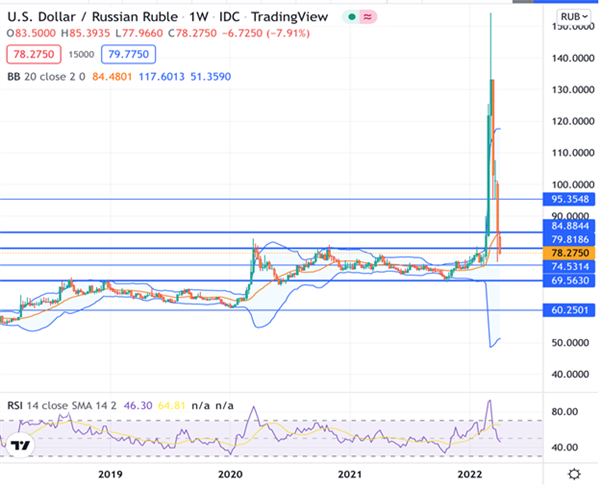600x487 pixels.
Task: Click the green market status dot
Action: 352,17
